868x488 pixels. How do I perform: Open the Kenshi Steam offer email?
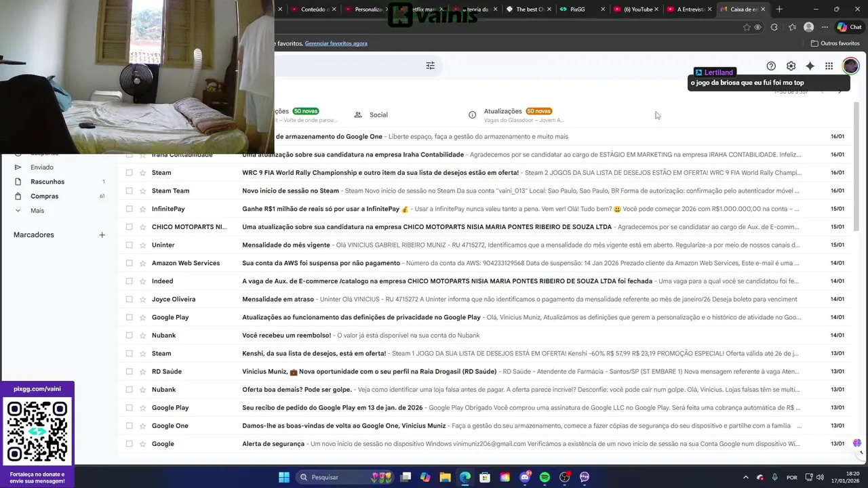point(483,353)
